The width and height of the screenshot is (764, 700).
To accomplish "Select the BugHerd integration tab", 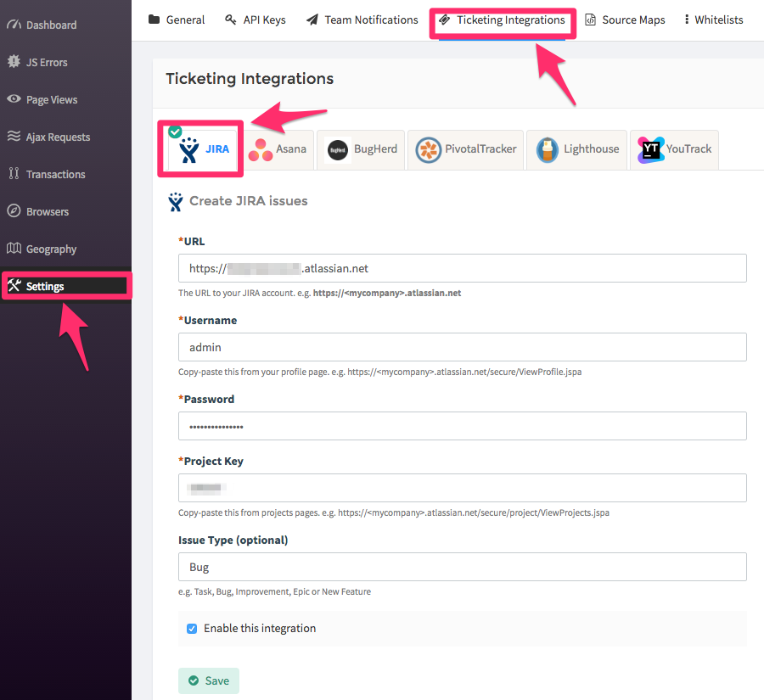I will tap(361, 149).
